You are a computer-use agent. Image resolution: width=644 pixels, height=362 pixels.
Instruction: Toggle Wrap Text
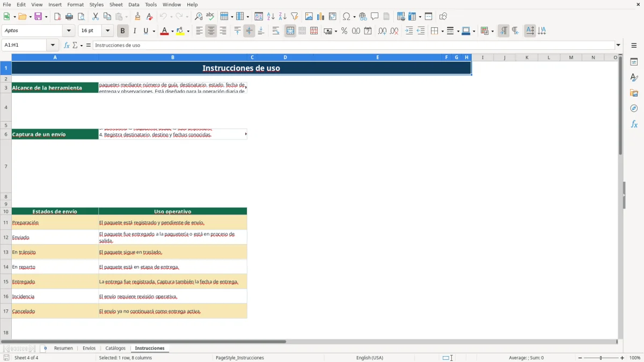coord(276,31)
